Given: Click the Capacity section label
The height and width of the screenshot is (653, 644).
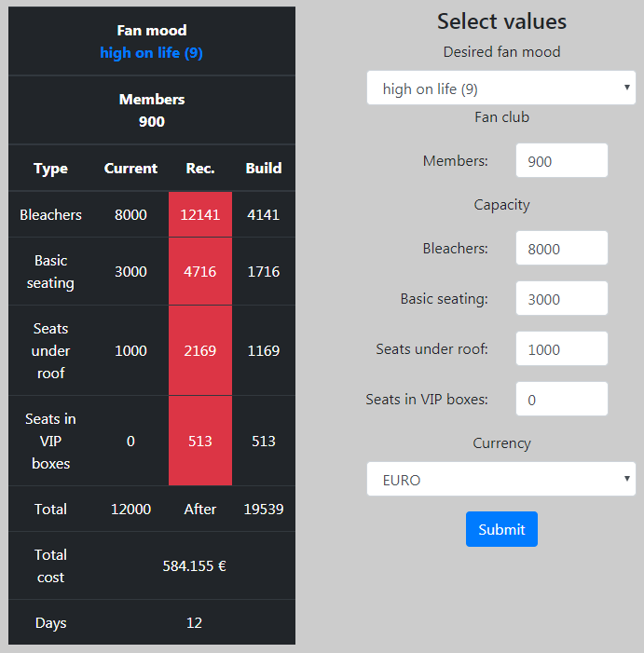Looking at the screenshot, I should point(501,205).
